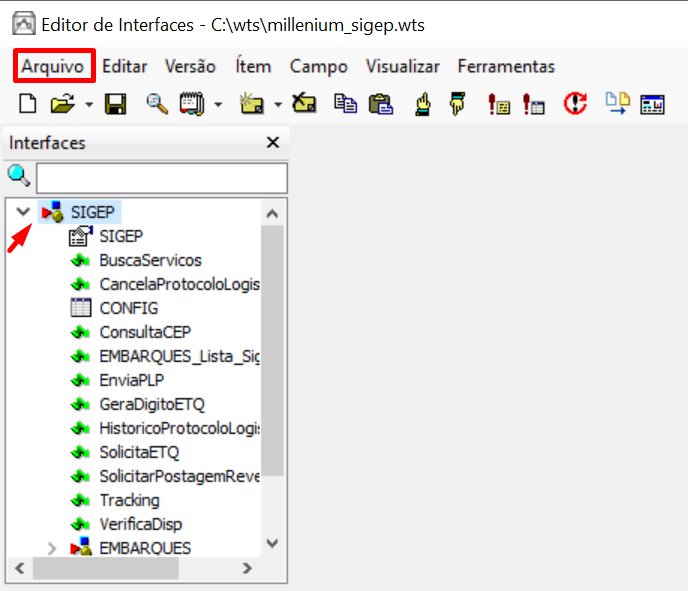Click the magnifier search toolbar icon

(x=157, y=104)
